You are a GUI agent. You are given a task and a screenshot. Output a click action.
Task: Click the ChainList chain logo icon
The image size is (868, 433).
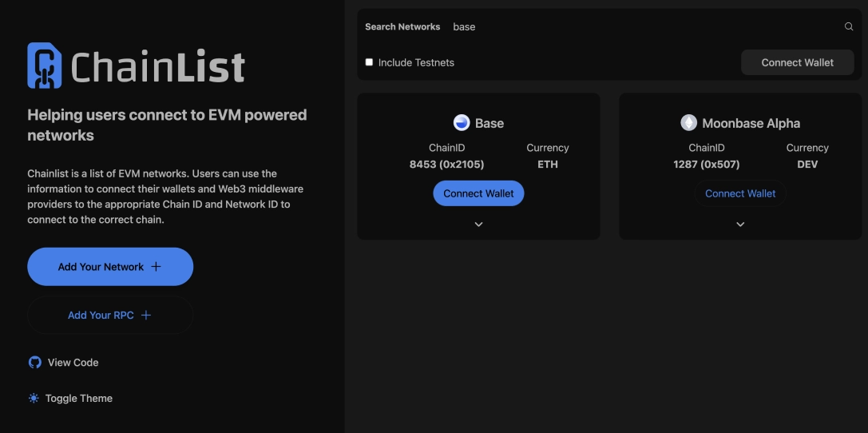point(45,66)
